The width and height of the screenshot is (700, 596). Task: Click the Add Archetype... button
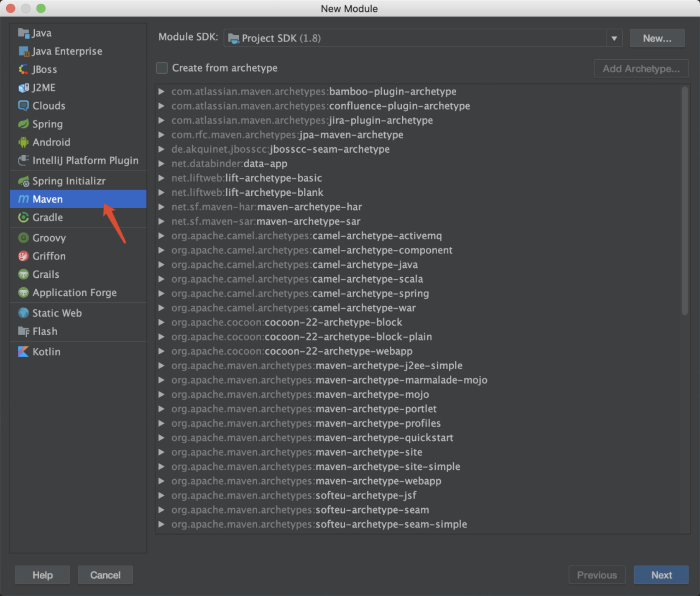641,69
